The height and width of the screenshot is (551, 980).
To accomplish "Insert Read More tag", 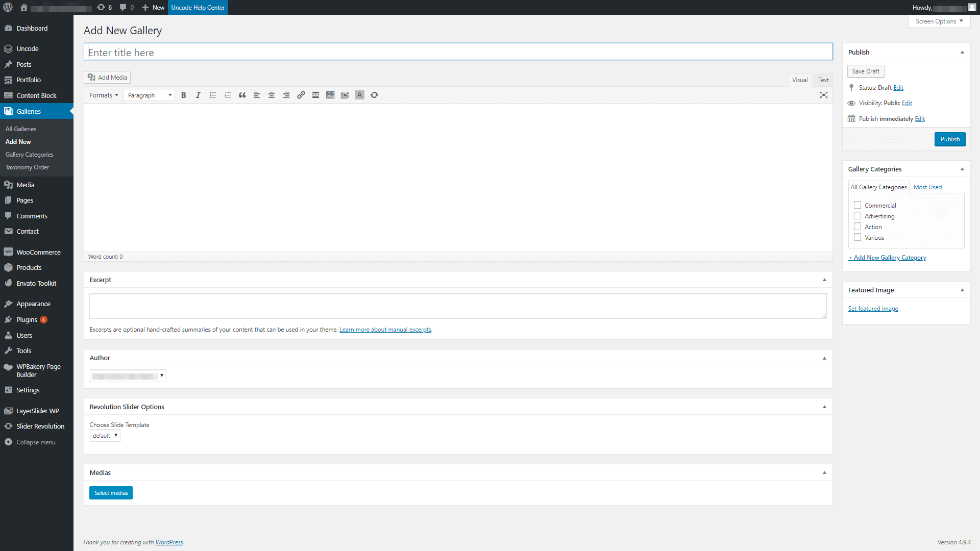I will coord(315,95).
